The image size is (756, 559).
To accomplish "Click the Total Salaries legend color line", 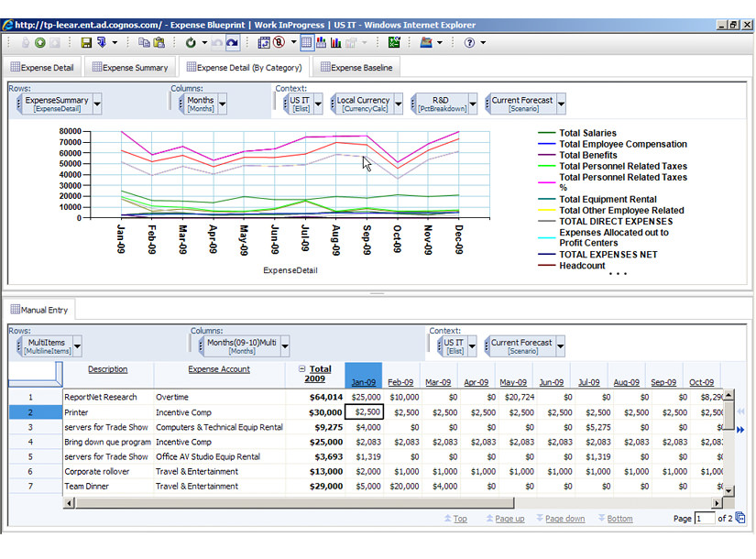I will click(x=546, y=133).
